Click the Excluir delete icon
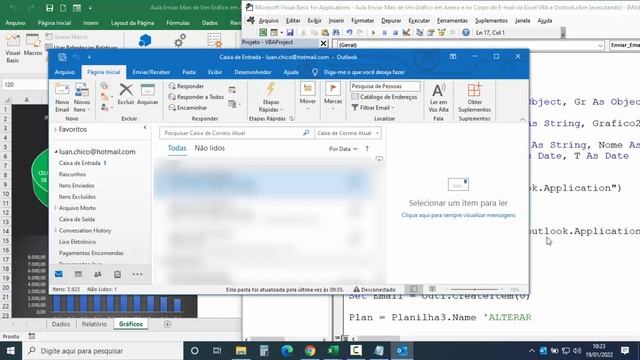The width and height of the screenshot is (640, 360). pos(126,94)
